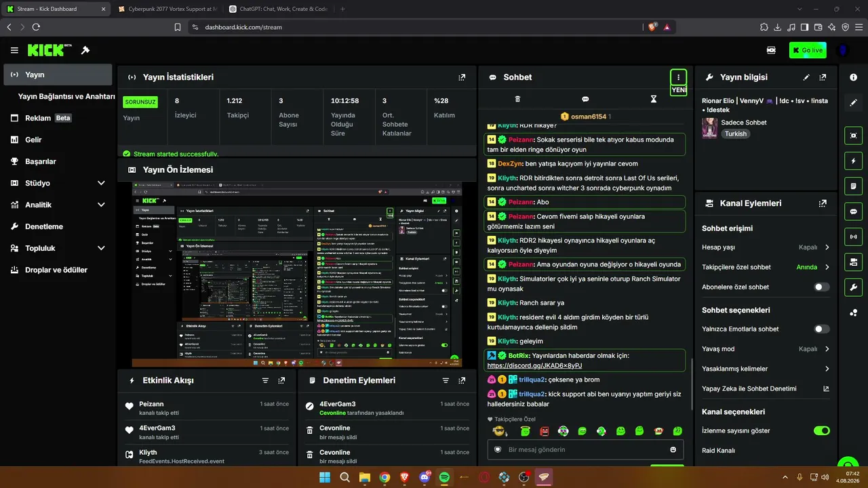Open Takipçilere özel sohbet duration chevron

click(827, 267)
